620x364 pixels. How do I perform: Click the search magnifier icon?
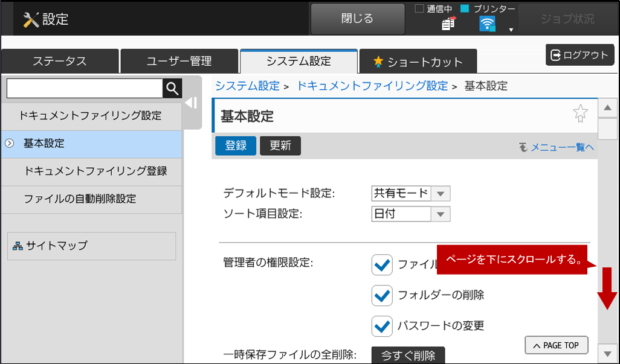point(172,89)
